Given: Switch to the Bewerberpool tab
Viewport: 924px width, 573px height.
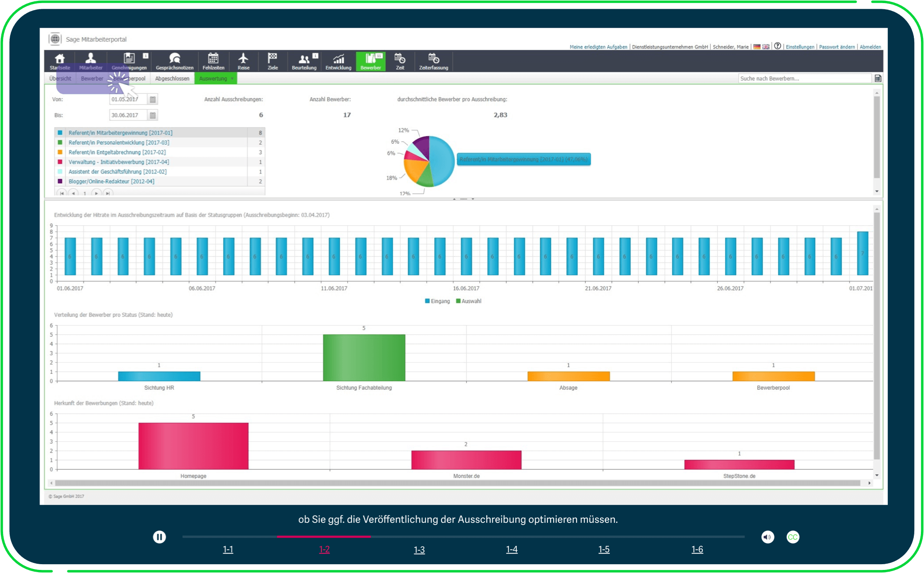Looking at the screenshot, I should 129,78.
